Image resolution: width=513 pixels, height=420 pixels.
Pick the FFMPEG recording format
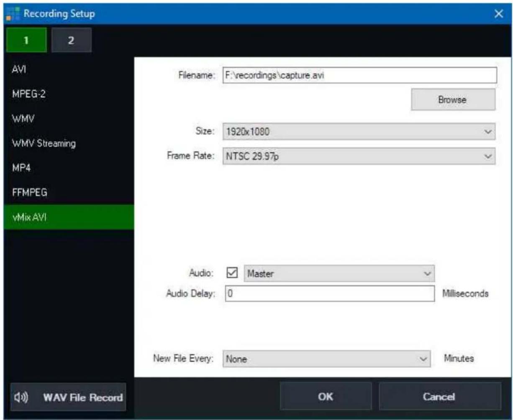tap(69, 193)
